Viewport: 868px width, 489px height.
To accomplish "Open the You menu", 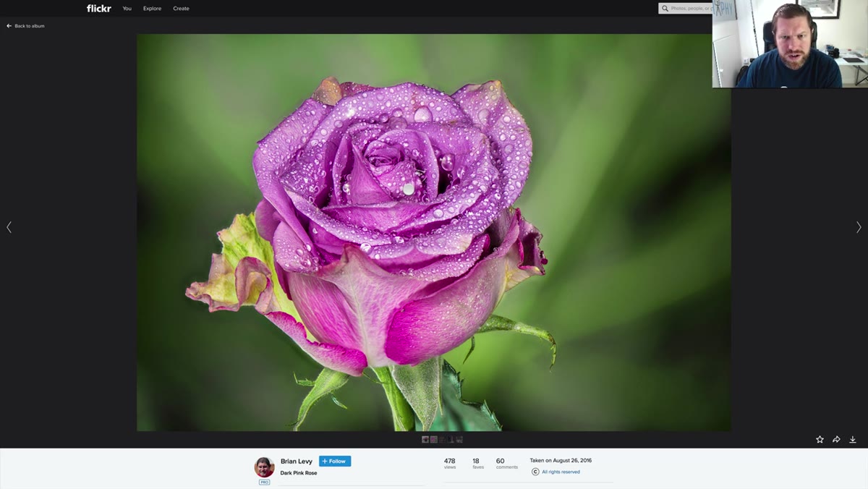I will [x=127, y=9].
